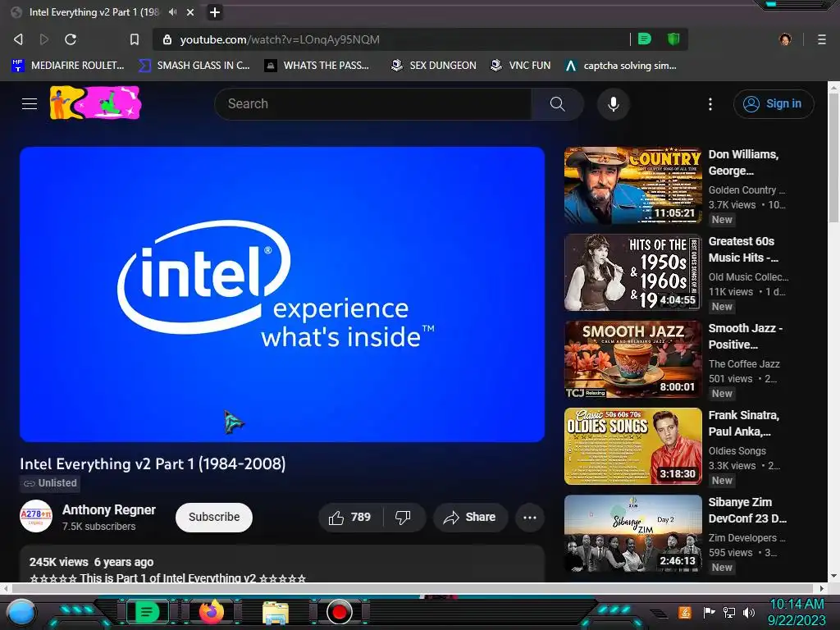This screenshot has width=840, height=630.
Task: Click the Intel video player
Action: (282, 294)
